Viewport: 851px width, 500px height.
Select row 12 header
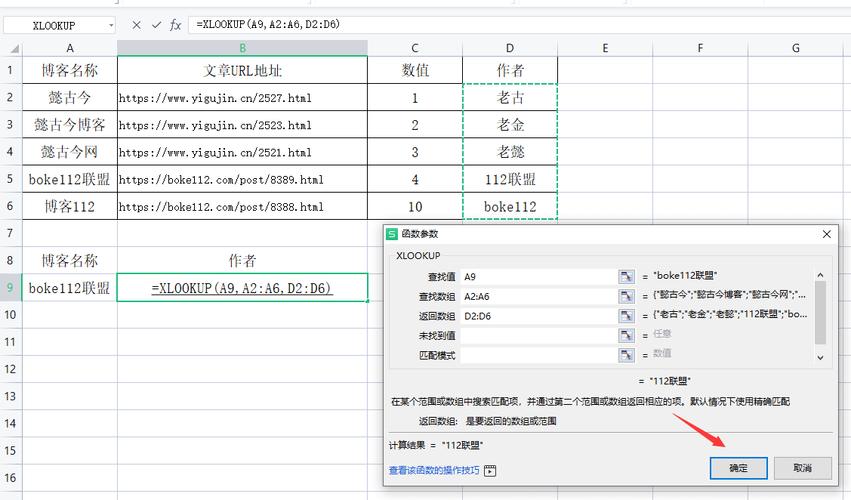11,369
